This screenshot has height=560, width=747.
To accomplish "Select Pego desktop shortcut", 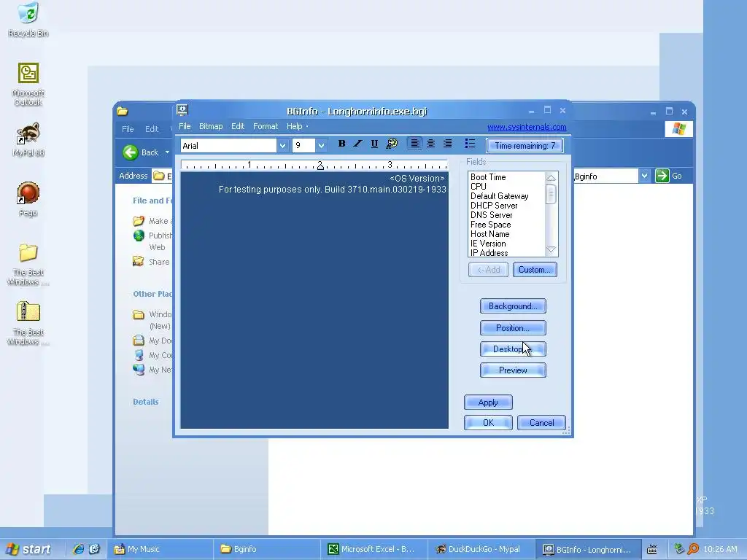I will tap(28, 199).
